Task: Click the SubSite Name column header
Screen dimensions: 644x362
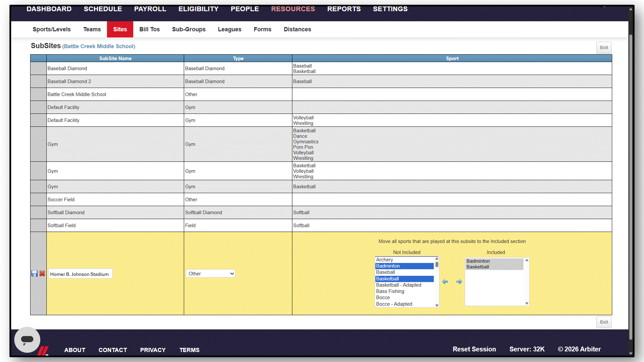Action: (x=115, y=58)
